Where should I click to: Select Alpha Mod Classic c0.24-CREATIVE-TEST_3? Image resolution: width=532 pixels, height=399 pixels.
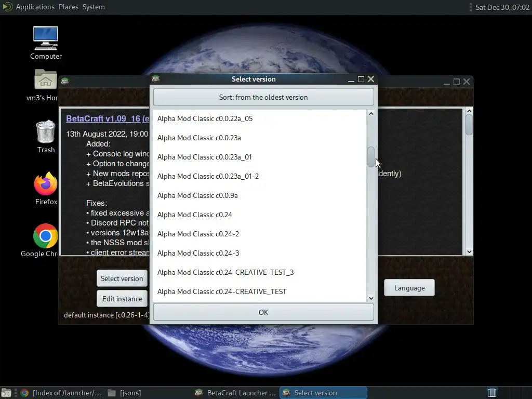pyautogui.click(x=260, y=272)
